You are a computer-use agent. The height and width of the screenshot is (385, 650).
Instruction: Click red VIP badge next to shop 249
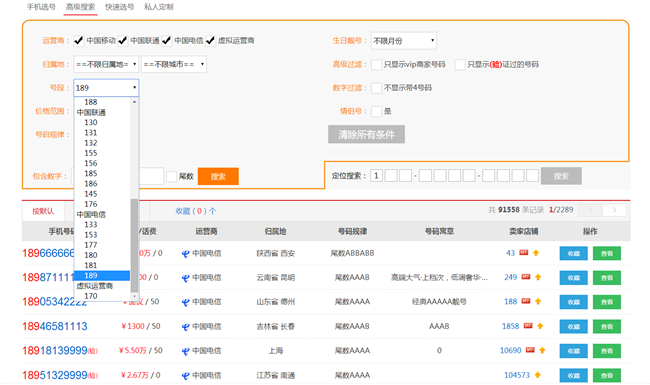pos(526,277)
